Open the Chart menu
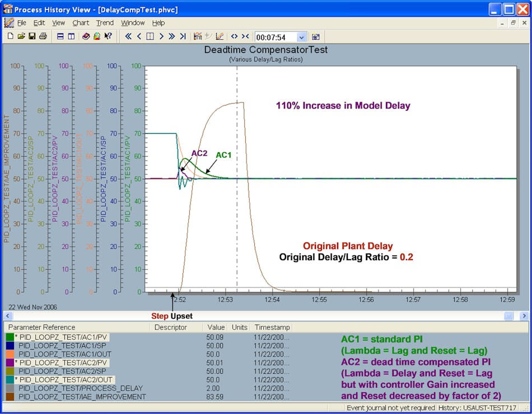The image size is (532, 414). click(81, 23)
